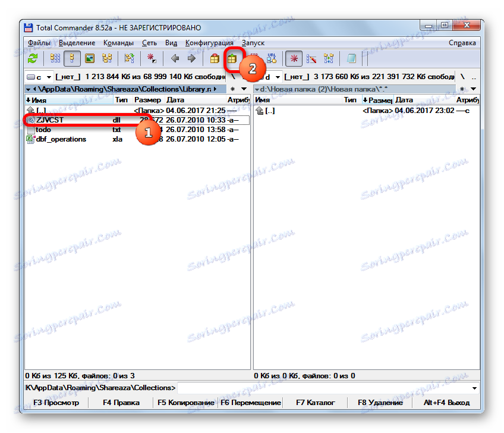Image resolution: width=504 pixels, height=433 pixels.
Task: Click date 26.07.2010 12:05 of dbf_operations
Action: (196, 139)
